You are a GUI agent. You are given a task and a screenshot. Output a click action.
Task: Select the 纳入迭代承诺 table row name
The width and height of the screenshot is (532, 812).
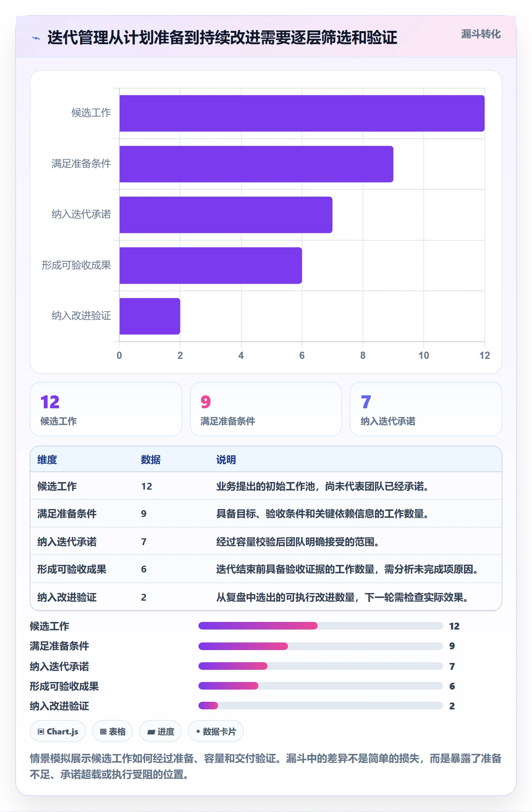pos(67,542)
